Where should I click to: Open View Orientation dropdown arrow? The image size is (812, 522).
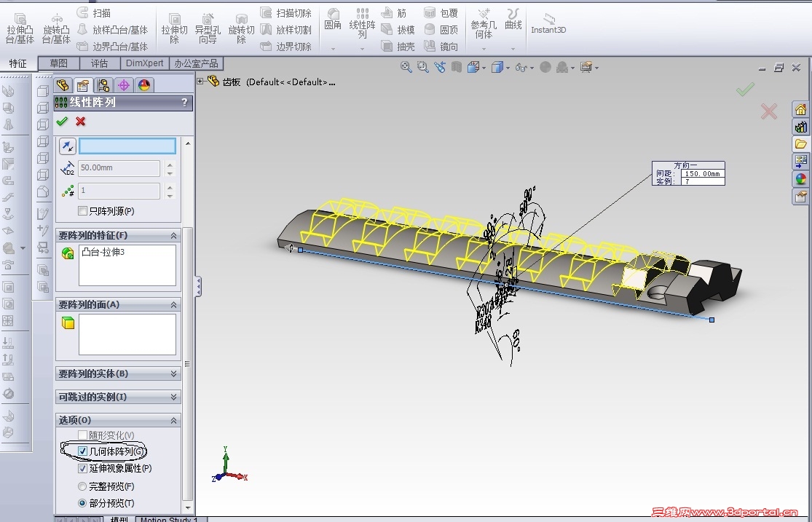point(484,68)
